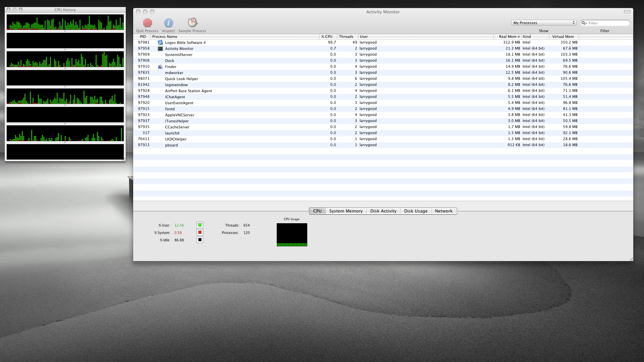Image resolution: width=644 pixels, height=362 pixels.
Task: Select the AppleVNCServer process row
Action: point(383,115)
